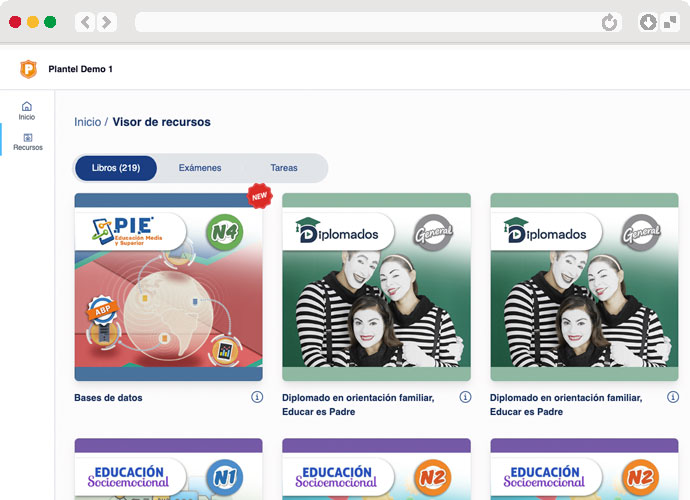Open the Educación Socioemocional N1 cover
This screenshot has height=500, width=690.
click(169, 469)
